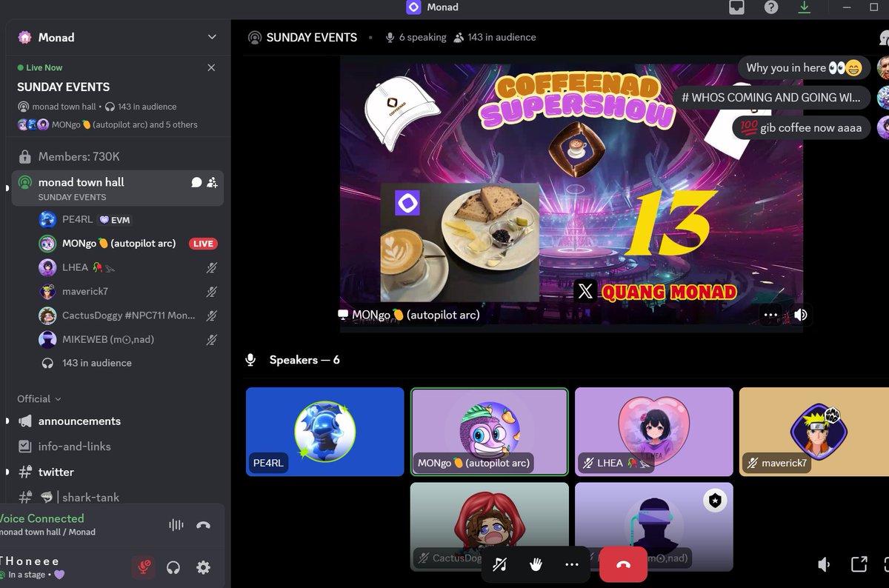
Task: Click the red LIVE badge
Action: point(203,244)
